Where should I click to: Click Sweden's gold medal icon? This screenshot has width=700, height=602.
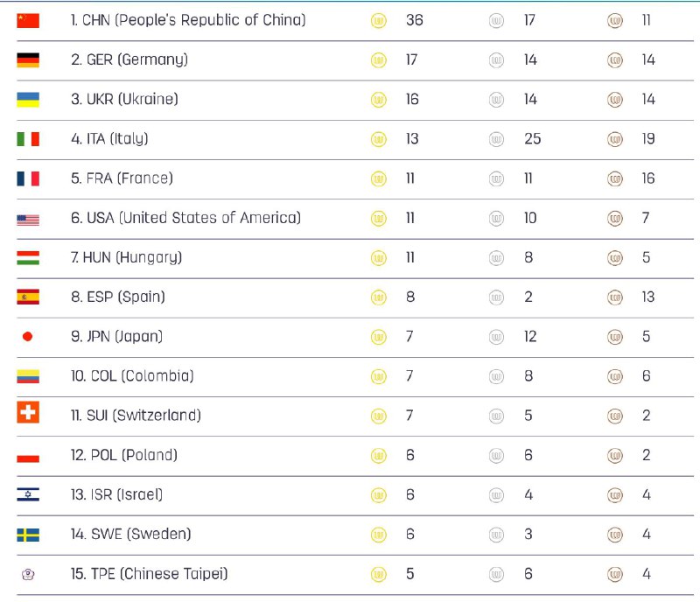pyautogui.click(x=379, y=535)
